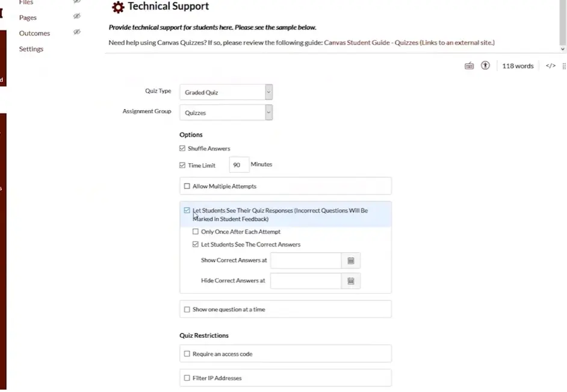Switch to HTML editor view icon
Screen dimensions: 567x392
(550, 66)
